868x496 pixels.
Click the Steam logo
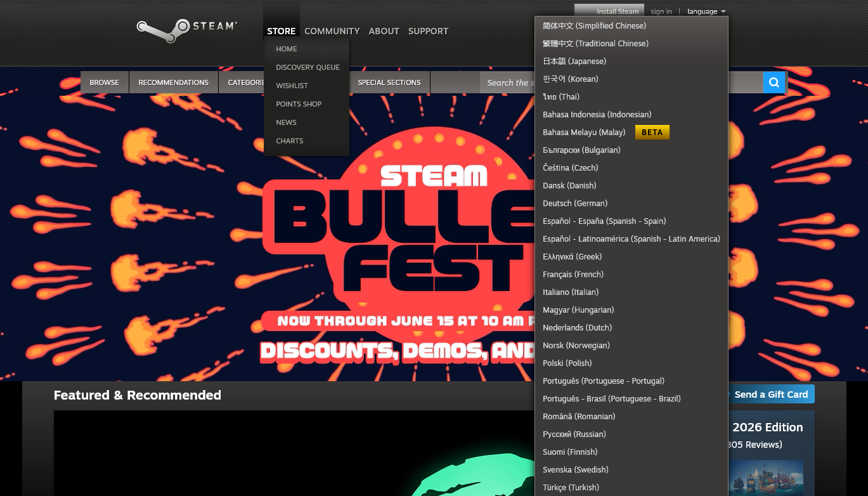pyautogui.click(x=186, y=30)
